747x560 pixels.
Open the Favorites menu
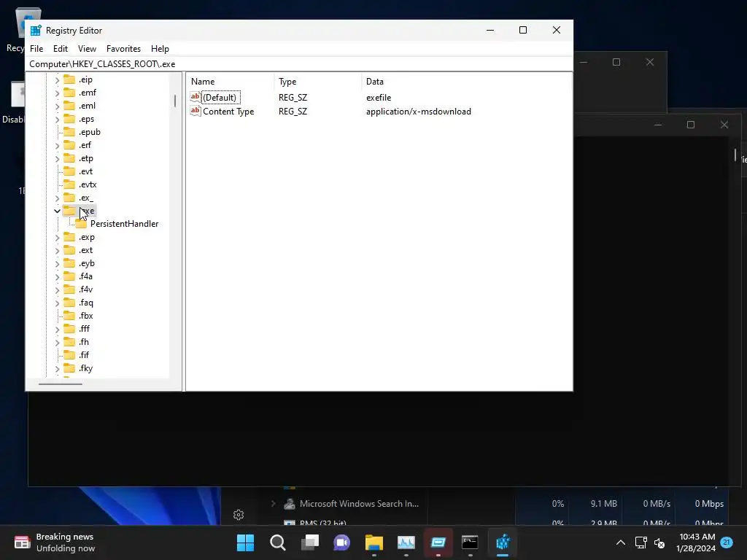tap(123, 49)
